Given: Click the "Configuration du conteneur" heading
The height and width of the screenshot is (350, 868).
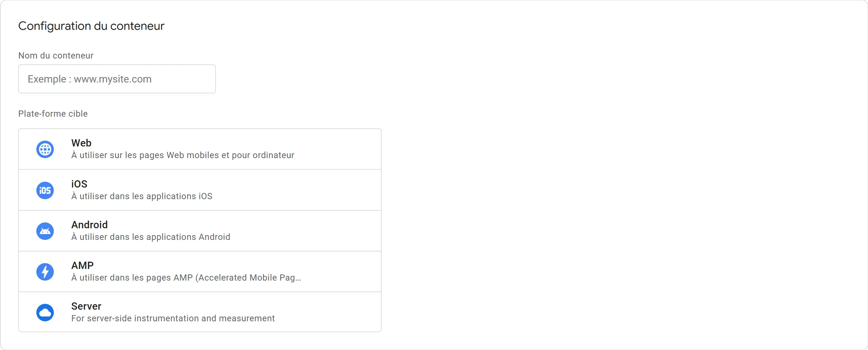Looking at the screenshot, I should (91, 26).
